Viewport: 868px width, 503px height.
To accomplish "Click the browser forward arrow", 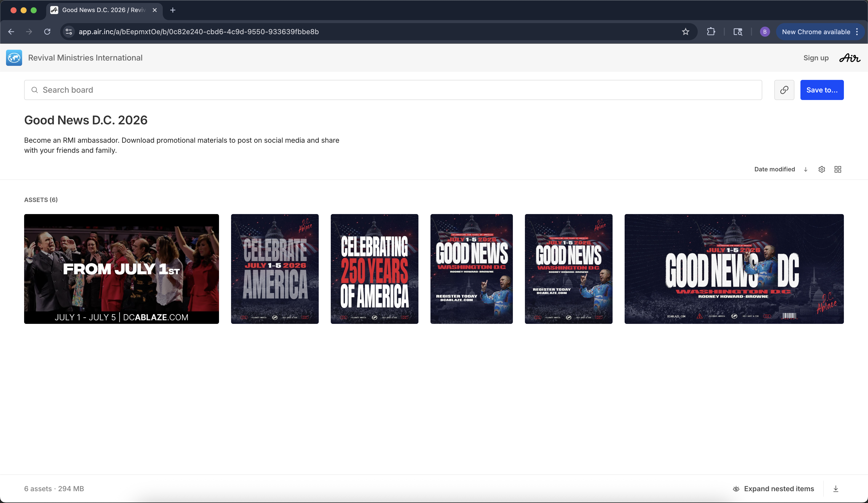I will click(29, 32).
